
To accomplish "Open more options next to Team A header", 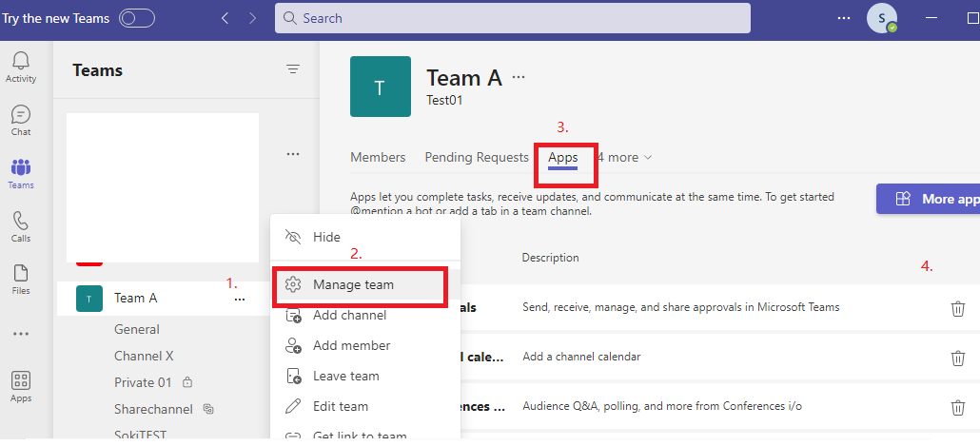I will click(519, 77).
